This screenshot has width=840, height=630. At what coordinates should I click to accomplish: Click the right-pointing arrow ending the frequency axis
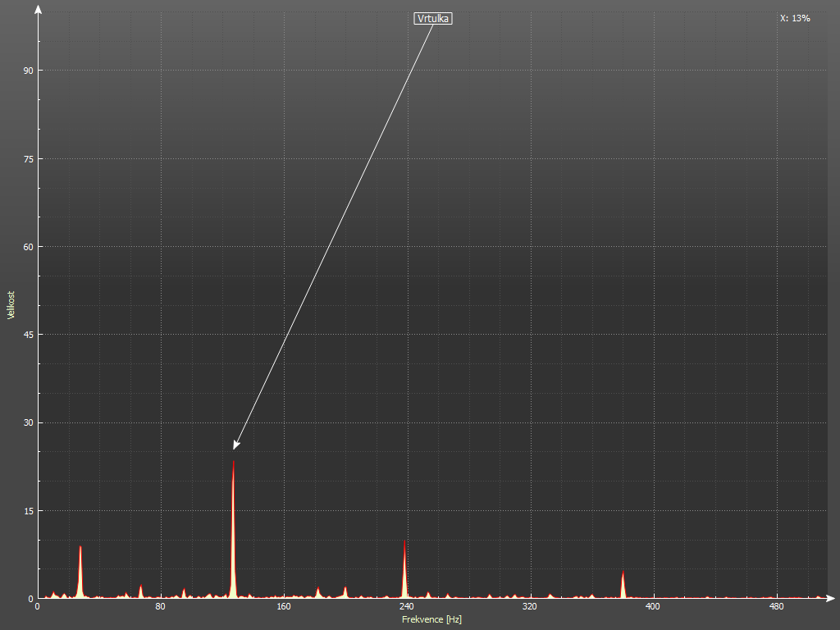pos(832,598)
